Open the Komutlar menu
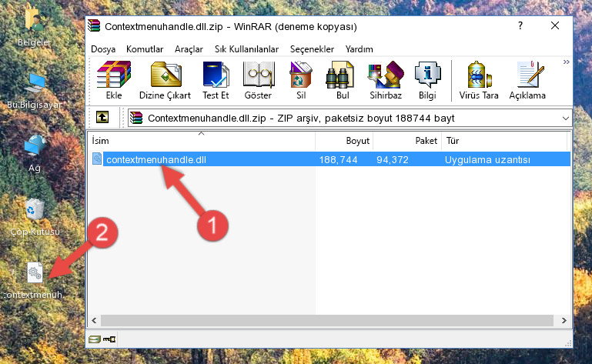 coord(145,49)
